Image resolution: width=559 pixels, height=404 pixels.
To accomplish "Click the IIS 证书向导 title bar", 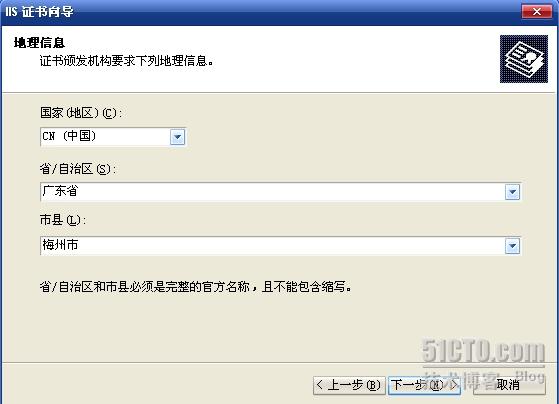I will (x=262, y=11).
